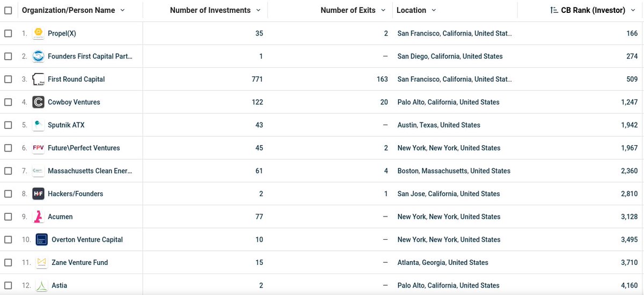Toggle the select-all checkbox in header

(x=8, y=10)
